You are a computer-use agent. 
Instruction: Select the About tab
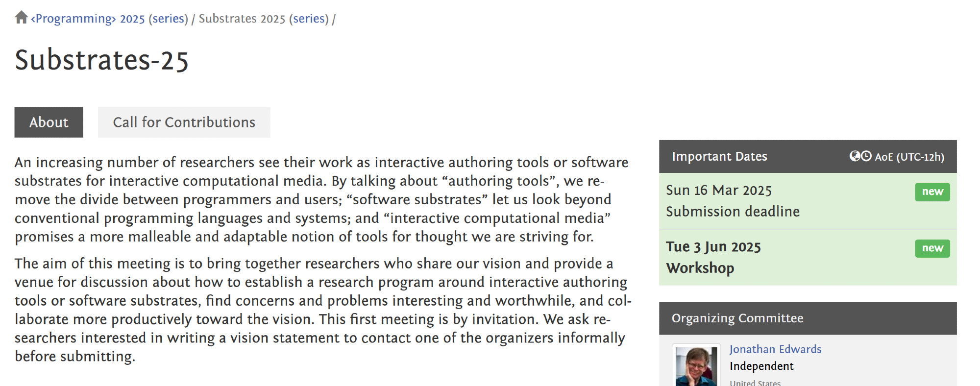point(49,122)
